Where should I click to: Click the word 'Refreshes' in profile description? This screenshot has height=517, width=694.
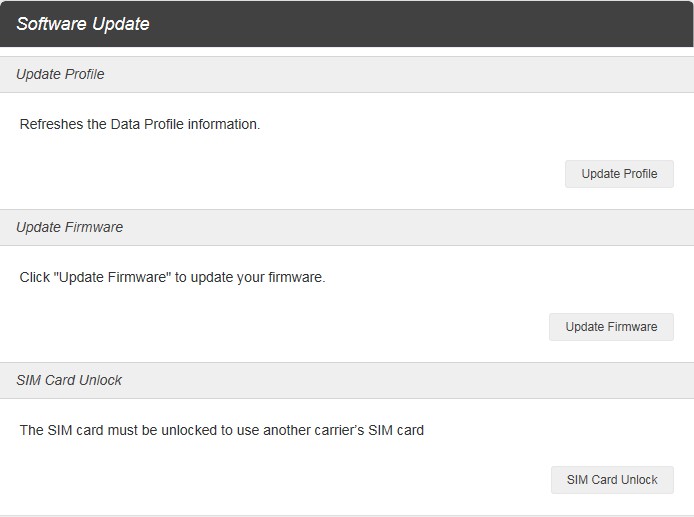(52, 124)
